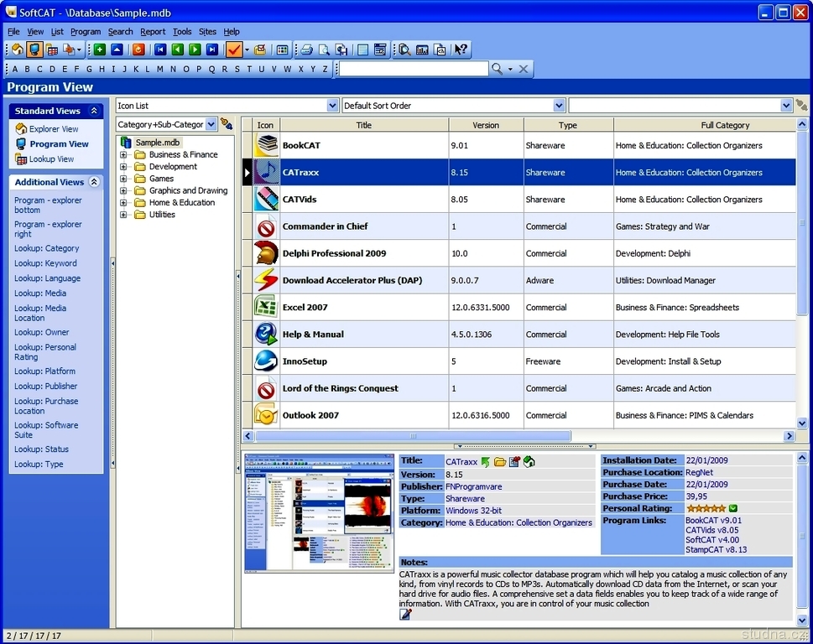Open the Report menu
The height and width of the screenshot is (644, 813).
[153, 32]
